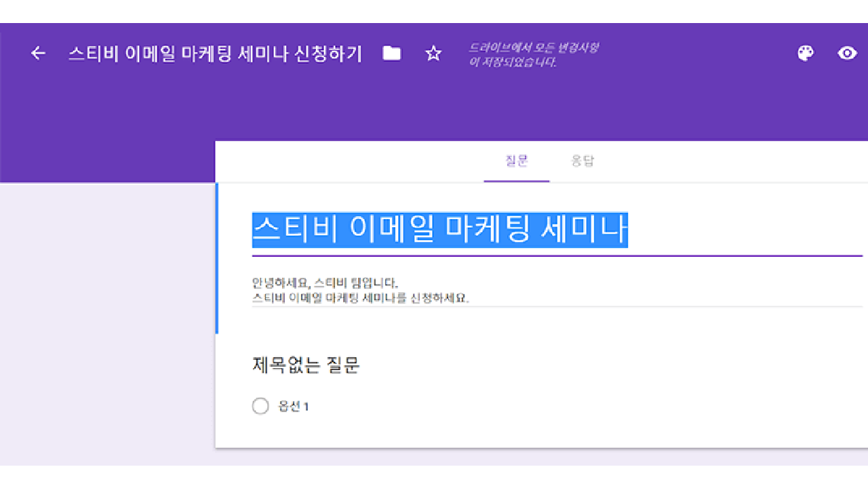
Task: Click empty space right of 제목없는 질문
Action: click(576, 366)
